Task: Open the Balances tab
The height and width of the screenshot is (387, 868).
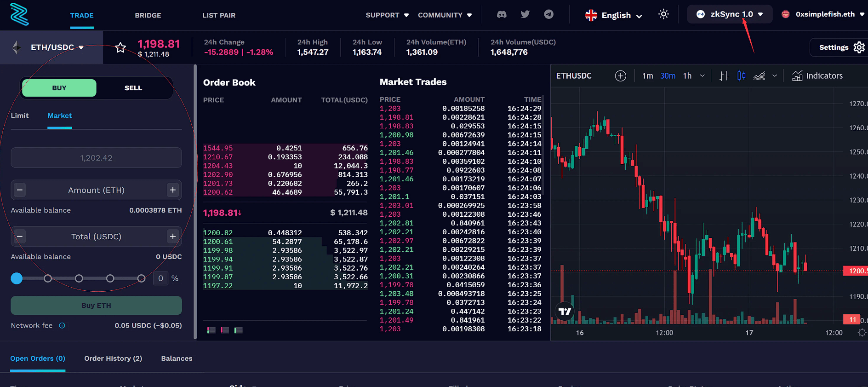Action: pyautogui.click(x=177, y=358)
